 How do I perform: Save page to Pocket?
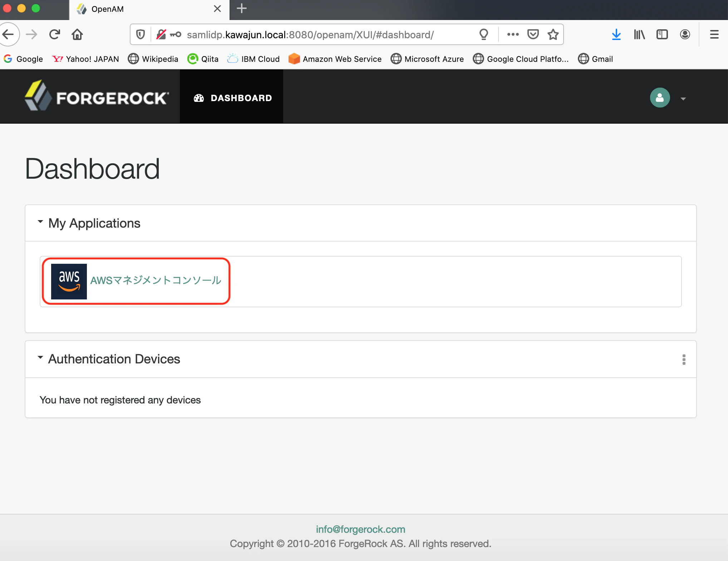(x=533, y=34)
